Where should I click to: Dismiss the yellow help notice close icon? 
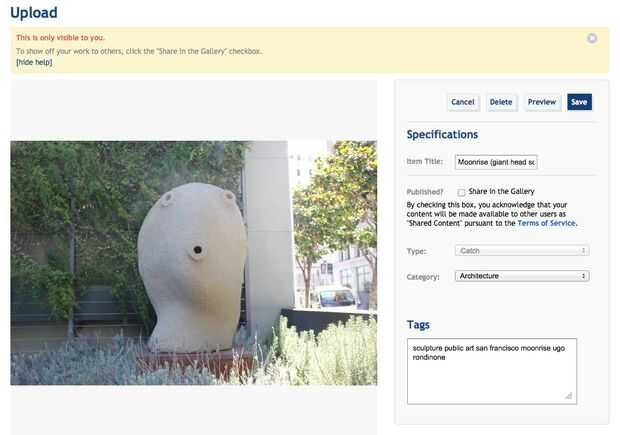[x=592, y=38]
